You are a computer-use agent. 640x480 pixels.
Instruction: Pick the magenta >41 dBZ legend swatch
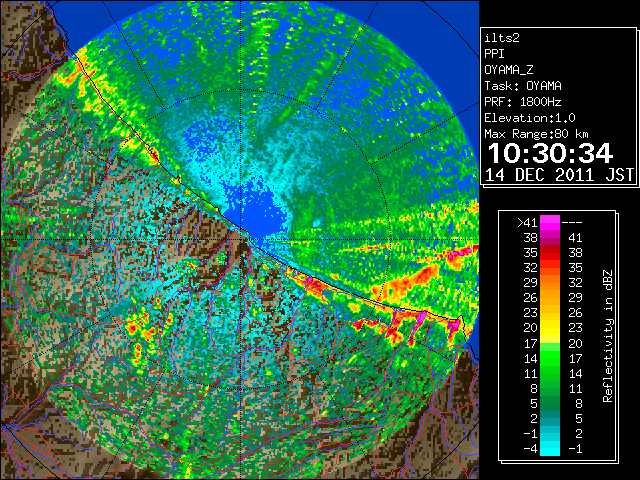pyautogui.click(x=550, y=222)
